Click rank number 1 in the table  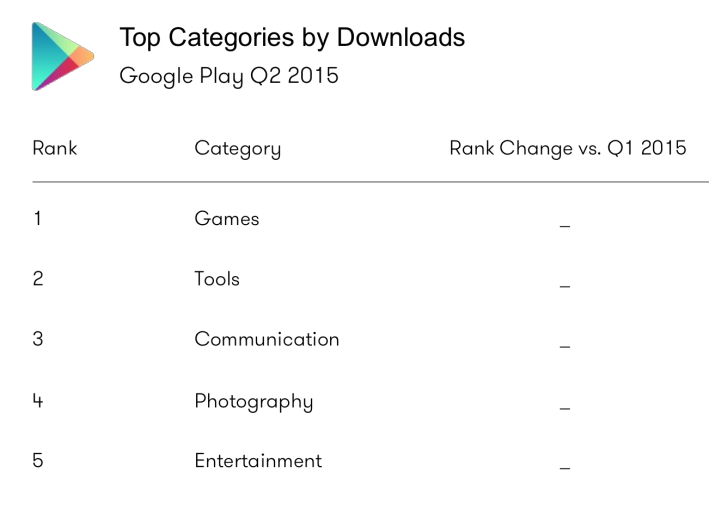coord(38,219)
